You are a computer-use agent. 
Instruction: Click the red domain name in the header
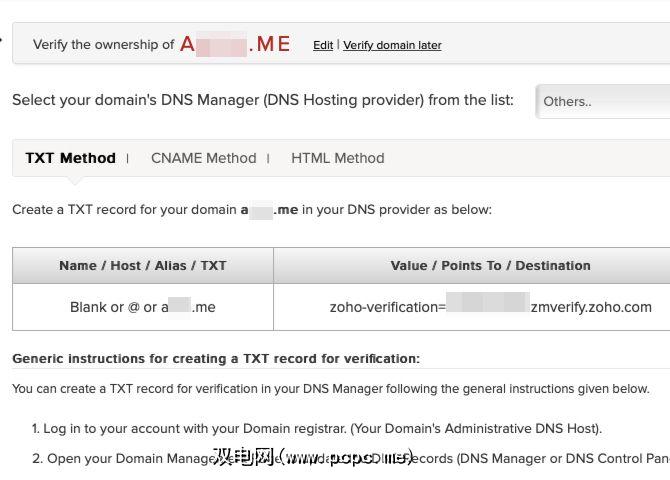click(235, 44)
